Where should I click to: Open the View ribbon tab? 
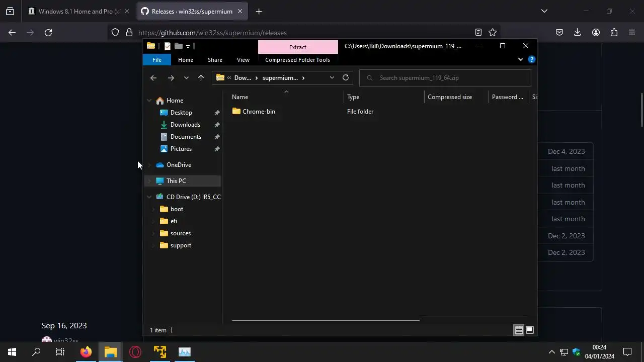pyautogui.click(x=243, y=60)
